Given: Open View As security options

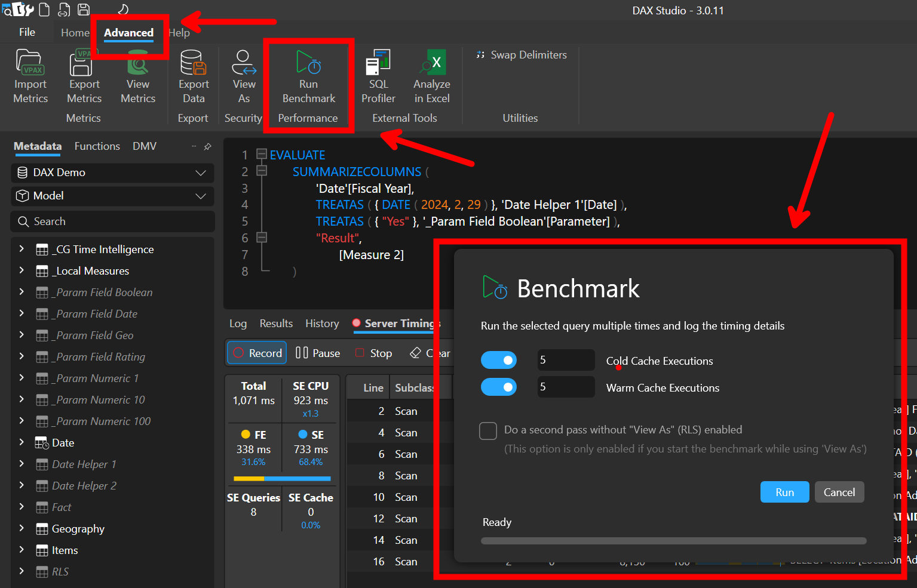Looking at the screenshot, I should [x=244, y=78].
